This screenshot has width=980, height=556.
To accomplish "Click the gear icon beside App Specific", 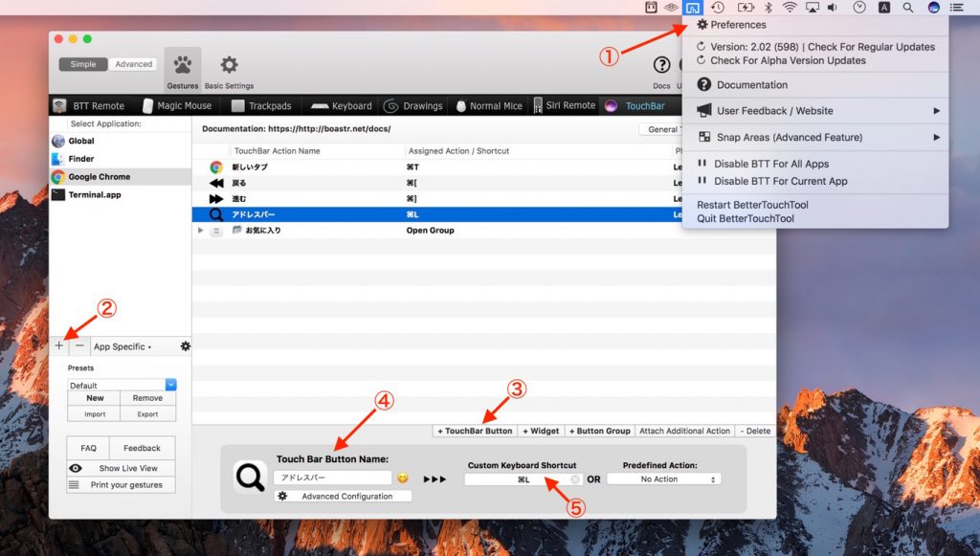I will click(186, 345).
